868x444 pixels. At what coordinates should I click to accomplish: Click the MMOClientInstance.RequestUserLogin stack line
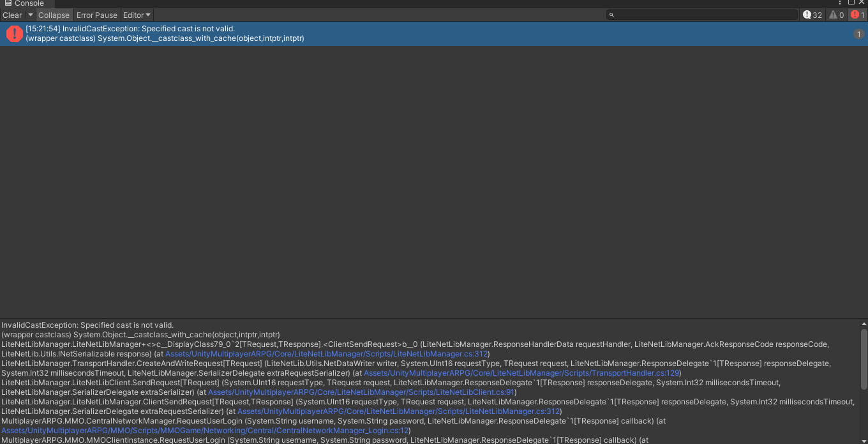coord(324,440)
